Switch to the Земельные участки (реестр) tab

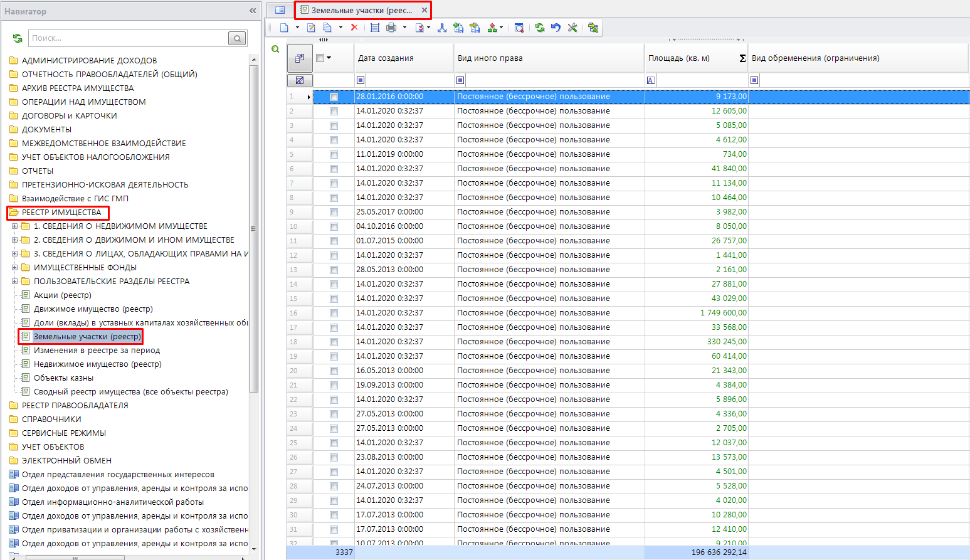tap(361, 10)
